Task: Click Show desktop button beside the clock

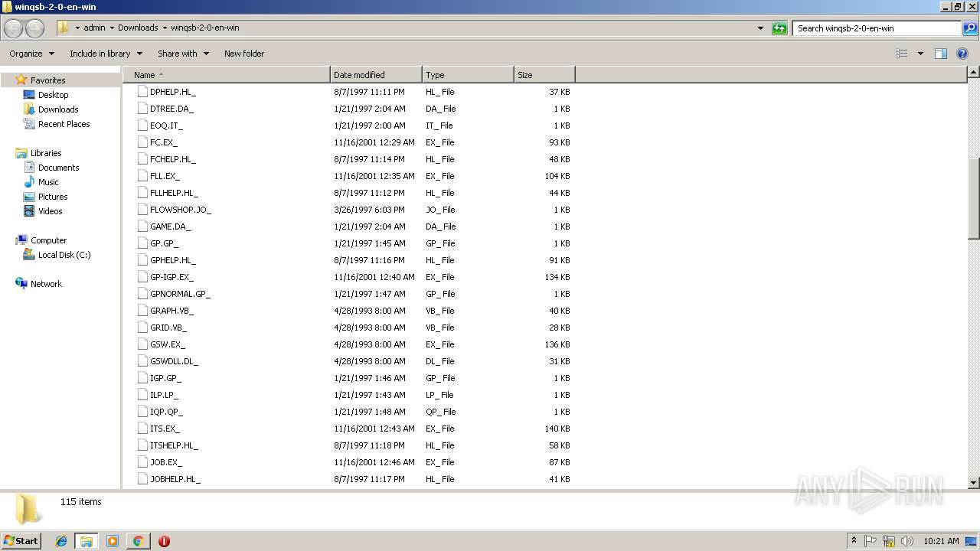Action: point(972,541)
